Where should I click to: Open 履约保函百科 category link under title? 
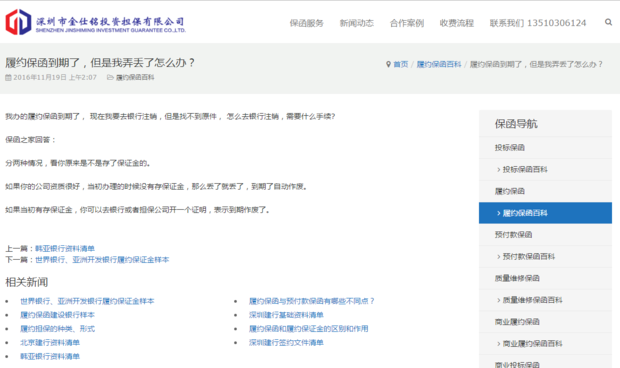(x=135, y=77)
